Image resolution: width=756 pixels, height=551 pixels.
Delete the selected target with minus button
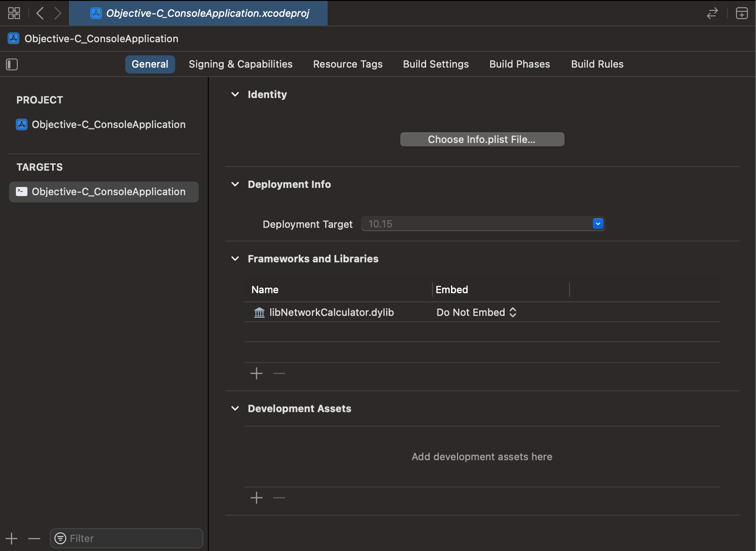point(34,539)
